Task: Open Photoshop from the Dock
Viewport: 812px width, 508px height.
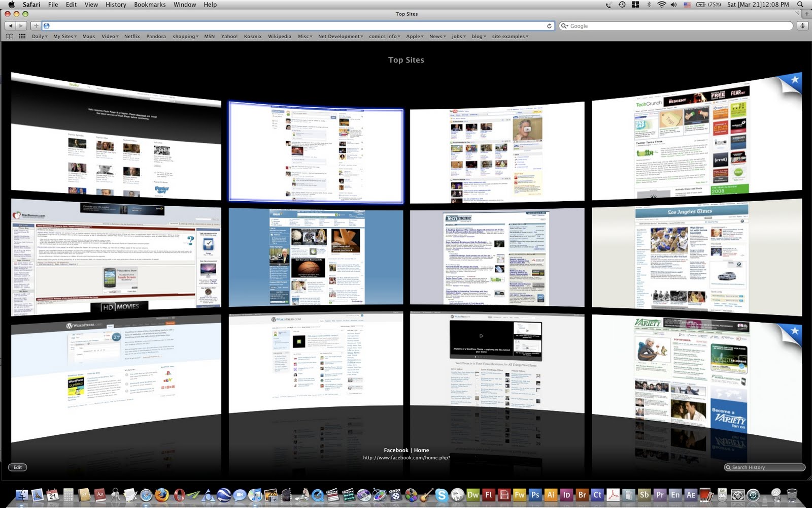Action: coord(534,494)
